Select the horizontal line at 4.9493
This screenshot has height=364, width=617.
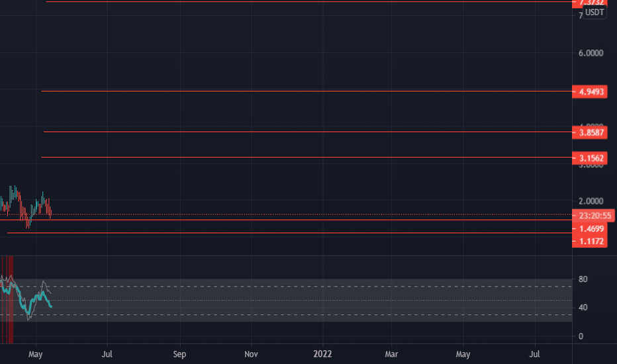tap(307, 91)
